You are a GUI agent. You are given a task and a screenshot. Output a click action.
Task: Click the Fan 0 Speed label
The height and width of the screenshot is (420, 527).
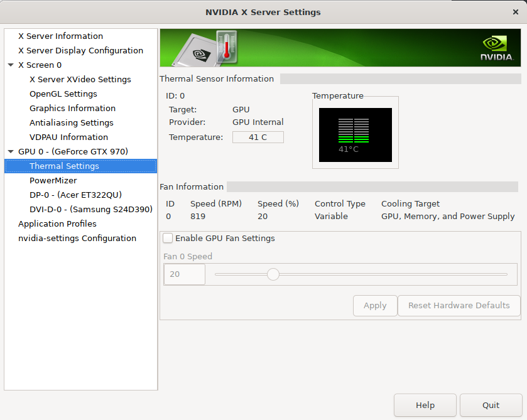tap(188, 256)
